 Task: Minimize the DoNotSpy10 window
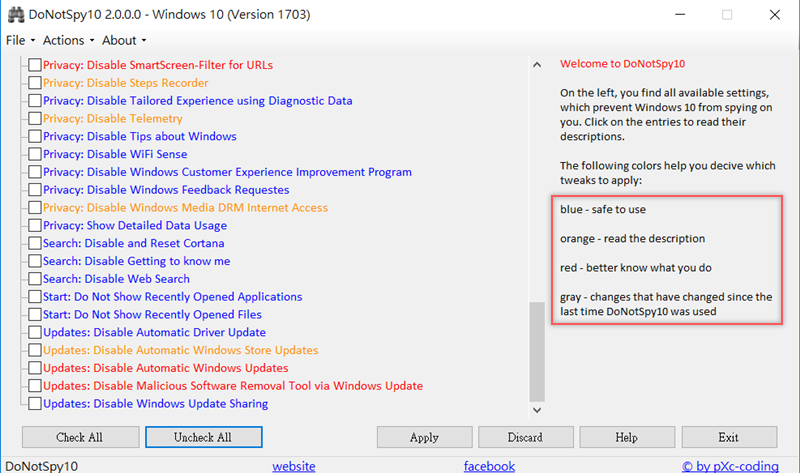pos(680,15)
